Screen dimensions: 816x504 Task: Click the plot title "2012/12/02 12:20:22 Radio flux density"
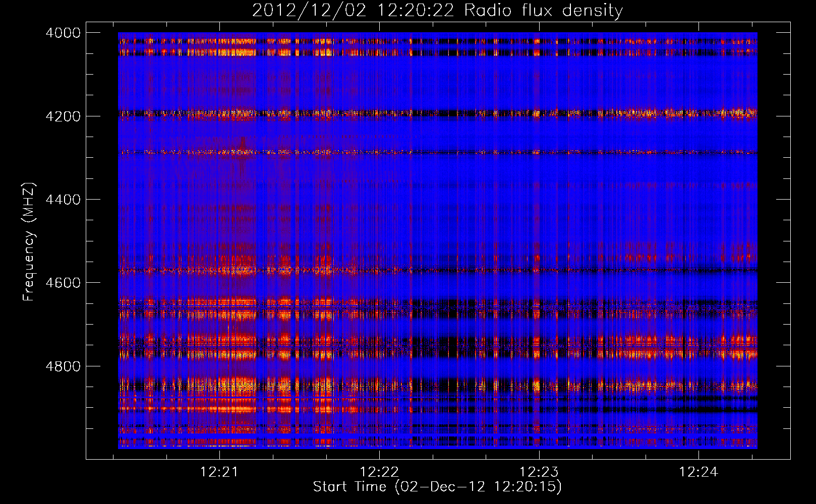pos(437,11)
